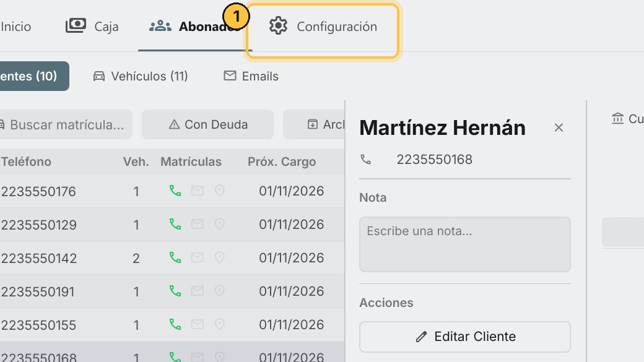
Task: Click location pin in row 2235550191
Action: point(220,291)
